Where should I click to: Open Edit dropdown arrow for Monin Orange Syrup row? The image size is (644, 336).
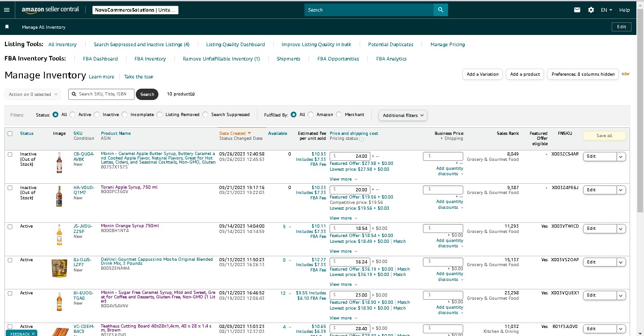[621, 228]
